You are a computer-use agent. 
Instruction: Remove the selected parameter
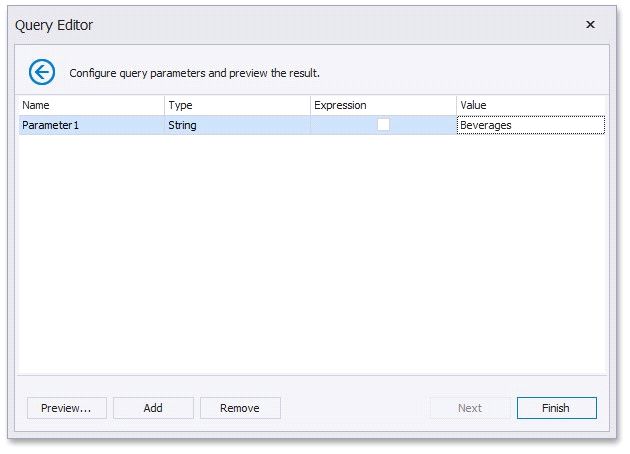240,408
